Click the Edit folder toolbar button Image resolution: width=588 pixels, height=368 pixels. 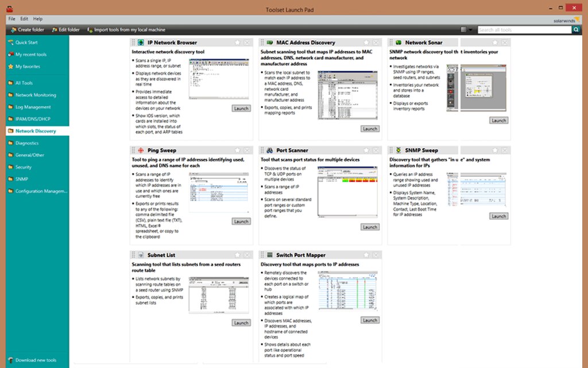64,29
